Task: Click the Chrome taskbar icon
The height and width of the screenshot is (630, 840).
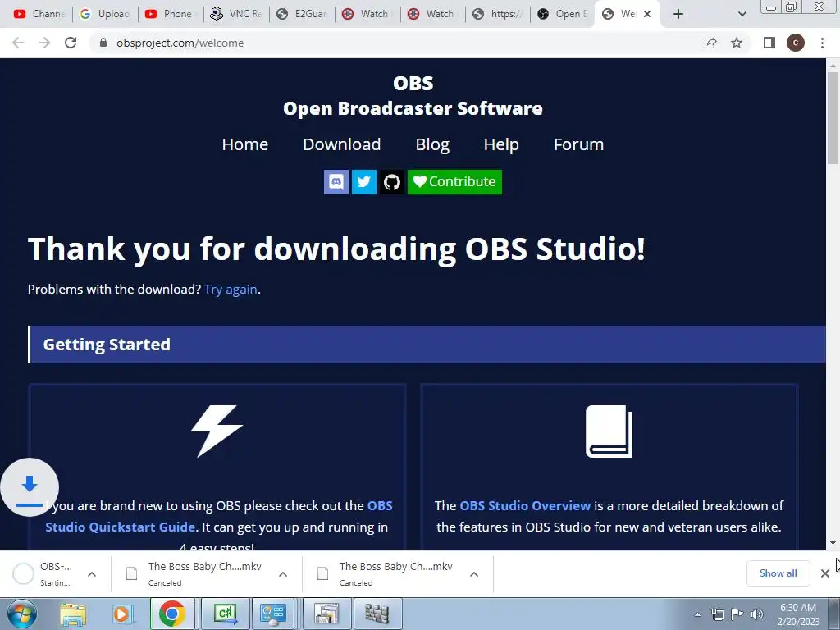Action: coord(172,614)
